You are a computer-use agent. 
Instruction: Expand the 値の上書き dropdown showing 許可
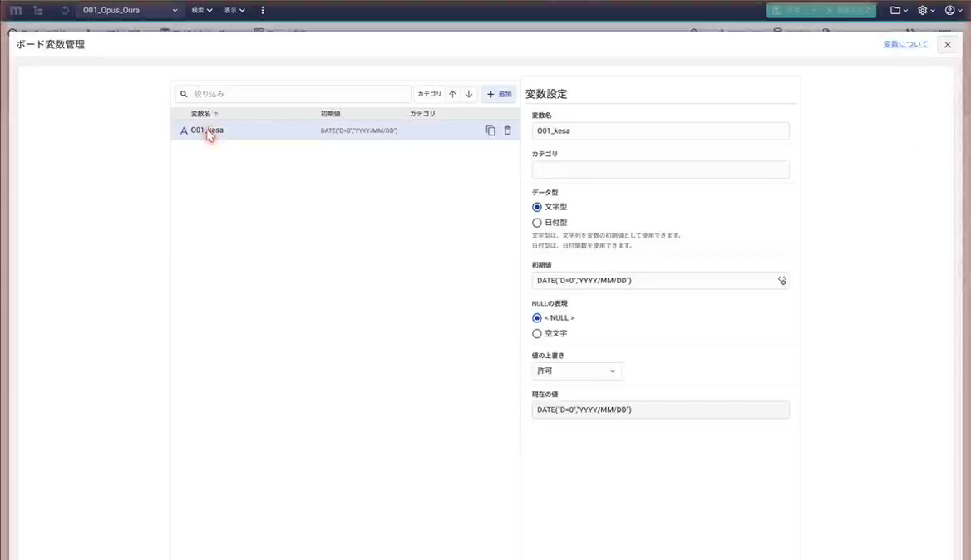pyautogui.click(x=576, y=371)
